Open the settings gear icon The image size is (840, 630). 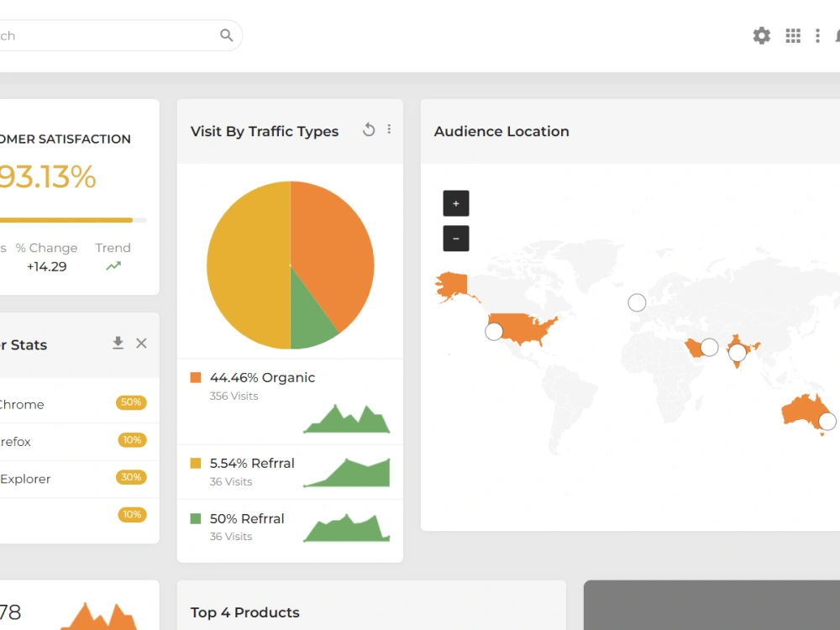pos(761,35)
